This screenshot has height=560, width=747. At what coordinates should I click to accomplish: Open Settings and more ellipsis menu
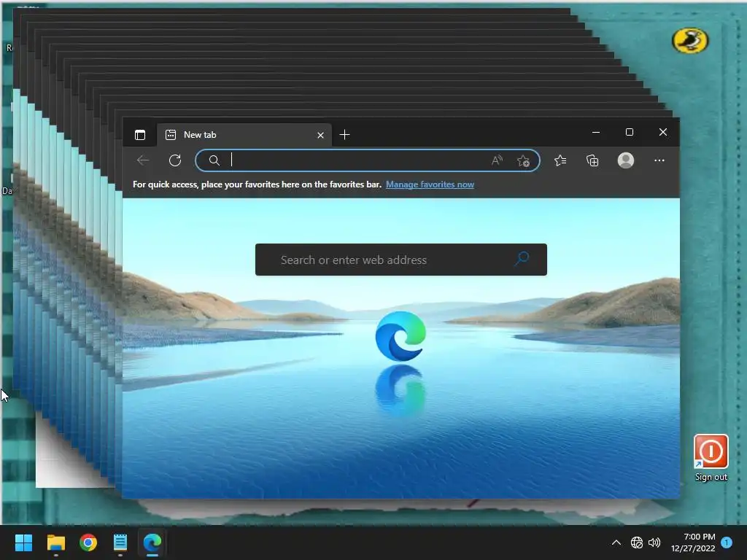659,160
